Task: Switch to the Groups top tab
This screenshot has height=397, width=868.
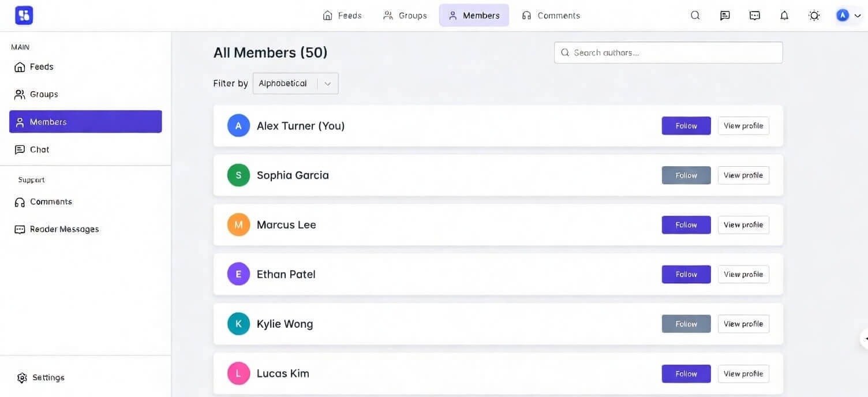Action: (405, 16)
